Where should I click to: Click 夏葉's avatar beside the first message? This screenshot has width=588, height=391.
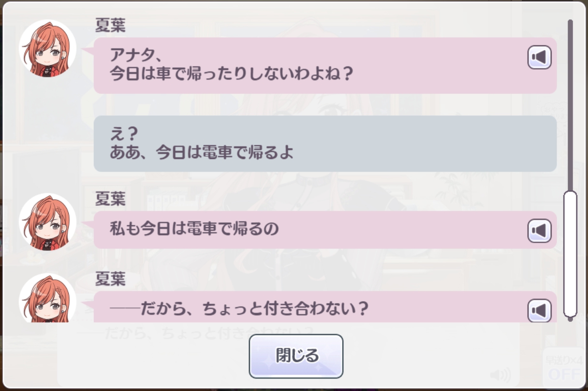47,48
